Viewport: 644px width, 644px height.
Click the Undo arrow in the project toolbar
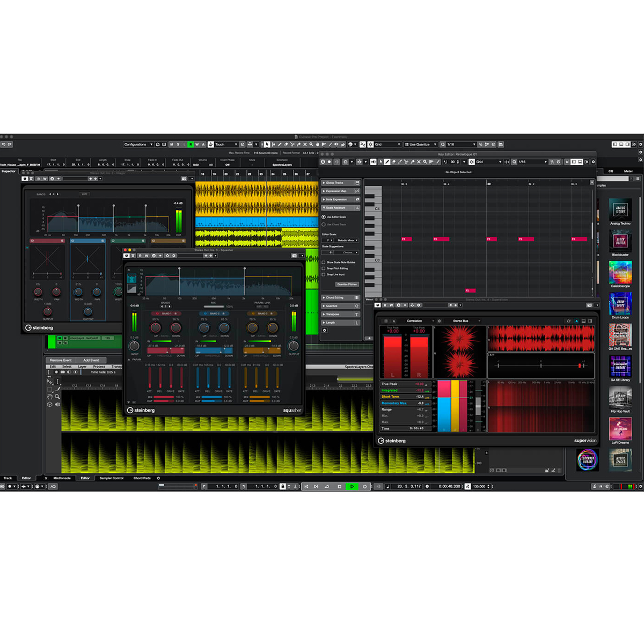pos(3,144)
